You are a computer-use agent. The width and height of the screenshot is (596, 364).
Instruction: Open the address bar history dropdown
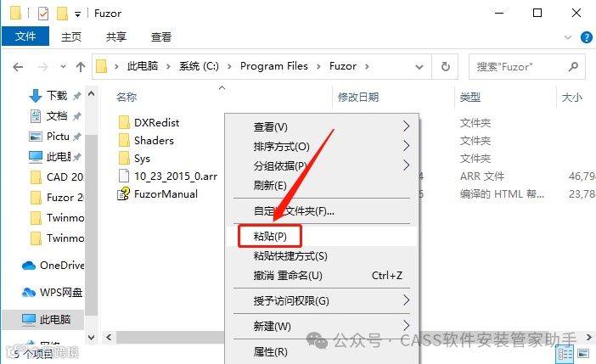(419, 67)
